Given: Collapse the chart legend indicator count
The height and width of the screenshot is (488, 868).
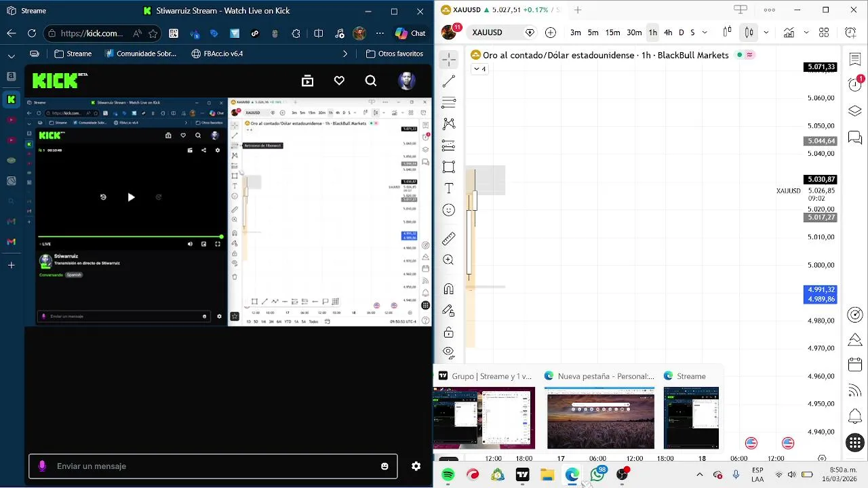Looking at the screenshot, I should [479, 69].
